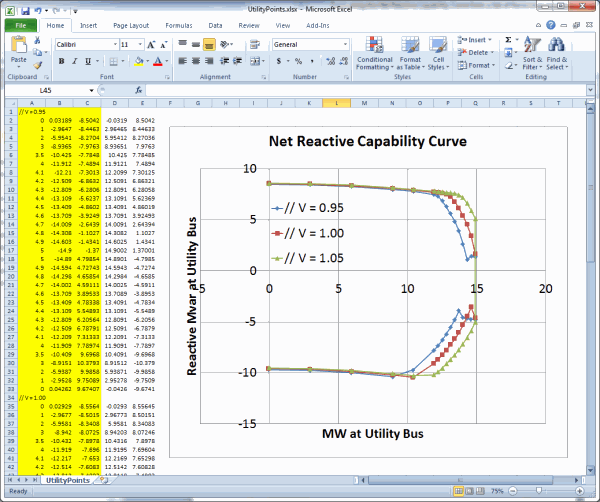This screenshot has width=600, height=502.
Task: Click the Increase Decimal icon
Action: (331, 61)
